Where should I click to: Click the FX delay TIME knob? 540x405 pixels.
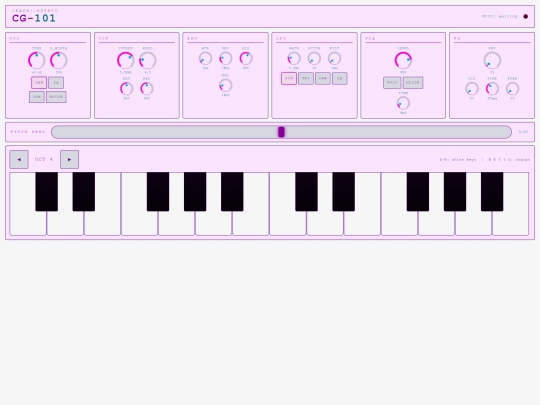[492, 89]
